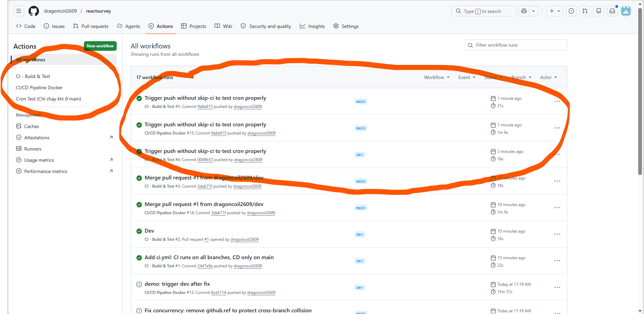644x314 pixels.
Task: Open pull requests icon in top header
Action: point(585,11)
